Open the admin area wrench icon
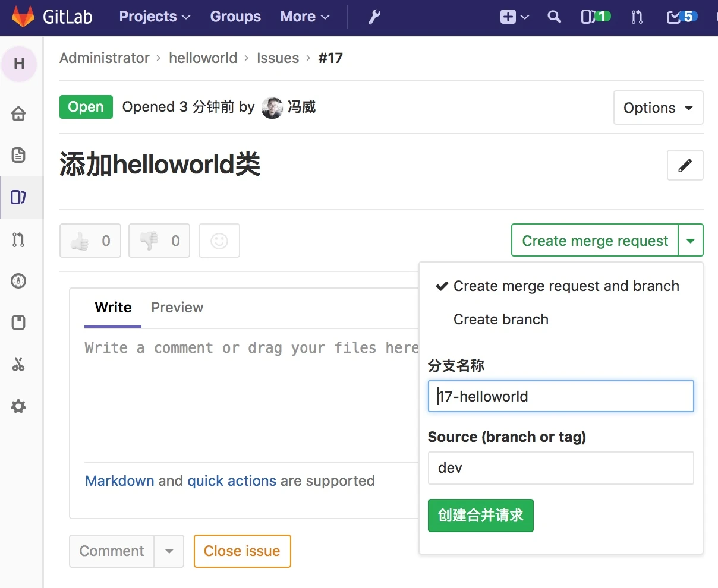Viewport: 718px width, 588px height. (x=374, y=17)
